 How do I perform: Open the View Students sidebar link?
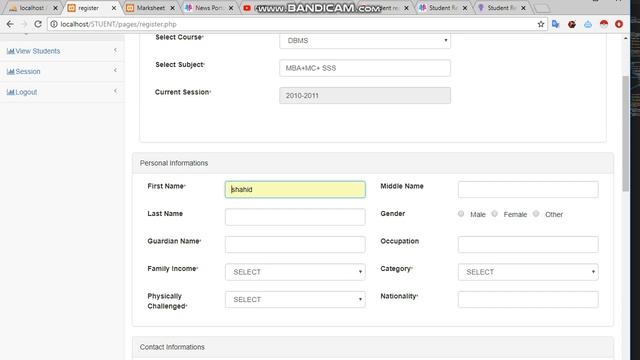pos(38,51)
